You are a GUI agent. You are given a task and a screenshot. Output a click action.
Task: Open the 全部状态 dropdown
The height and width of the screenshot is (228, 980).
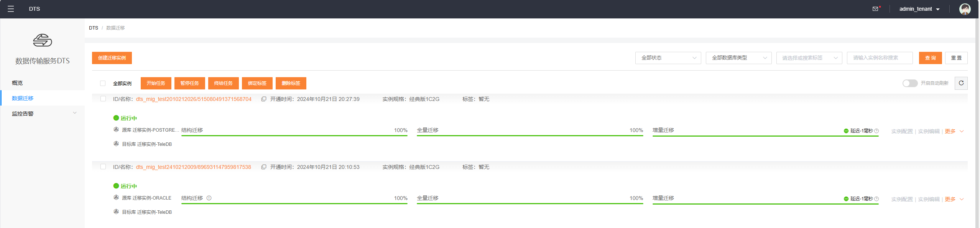pos(668,58)
